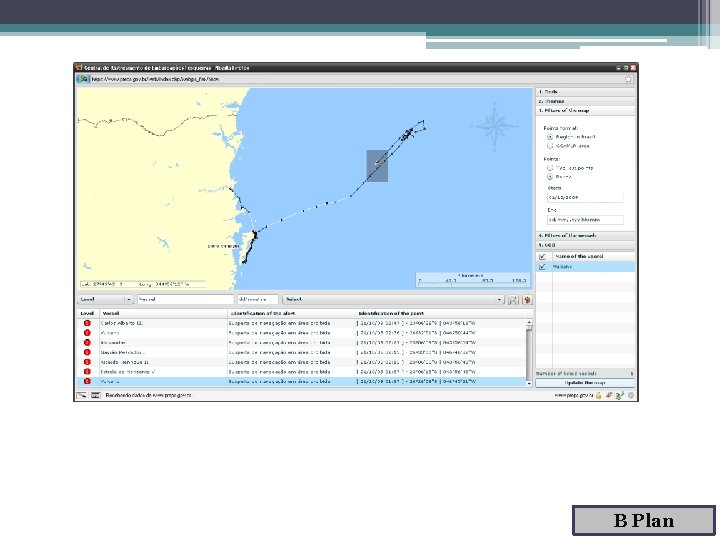
Task: Toggle the checkbox of the highlighted vessel in side list
Action: pyautogui.click(x=542, y=267)
